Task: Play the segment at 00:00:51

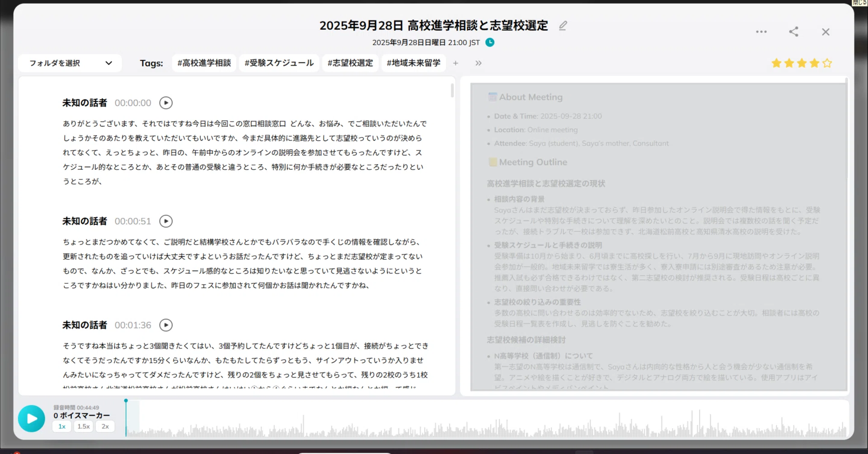Action: pyautogui.click(x=166, y=221)
